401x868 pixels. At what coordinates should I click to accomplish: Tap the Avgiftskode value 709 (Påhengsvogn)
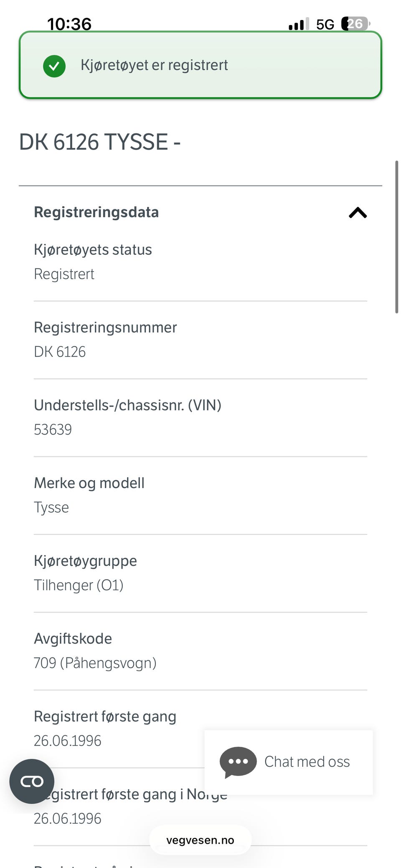pyautogui.click(x=95, y=663)
